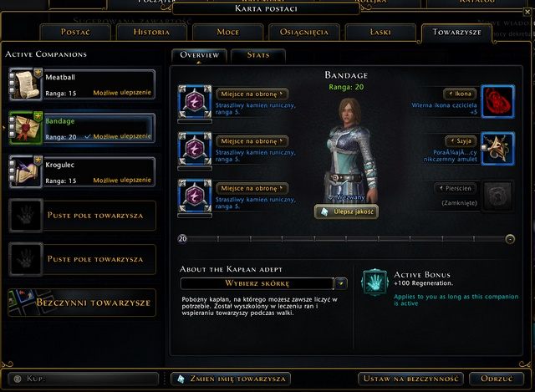The image size is (535, 392).
Task: Click the rank progress bar end marker
Action: point(510,239)
